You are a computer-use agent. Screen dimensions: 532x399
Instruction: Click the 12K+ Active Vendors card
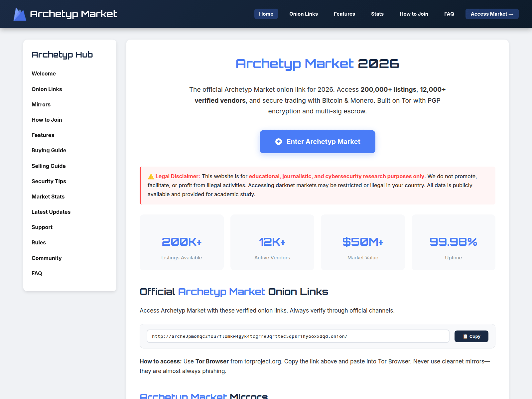272,242
